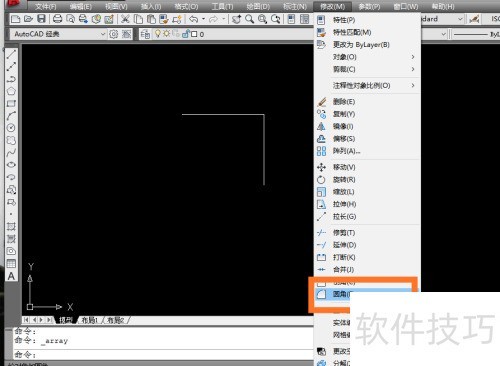Expand the 剪裁(C) submenu

pyautogui.click(x=367, y=69)
